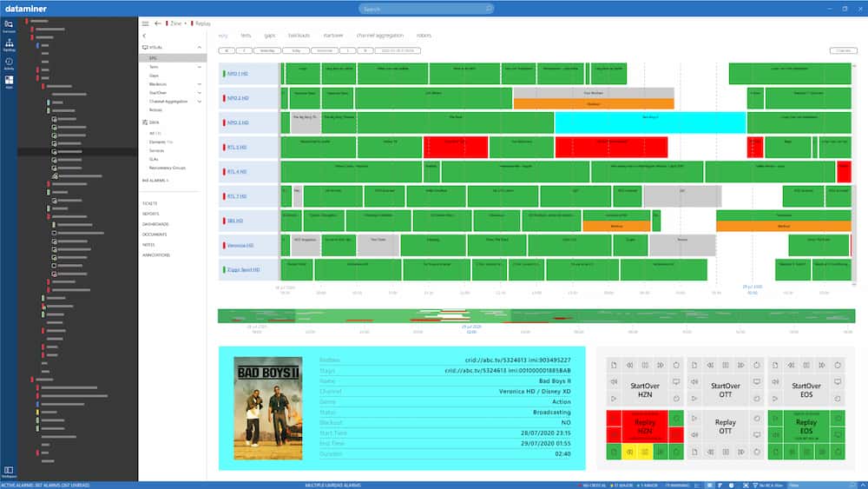Switch to the blackouts tab

(299, 36)
